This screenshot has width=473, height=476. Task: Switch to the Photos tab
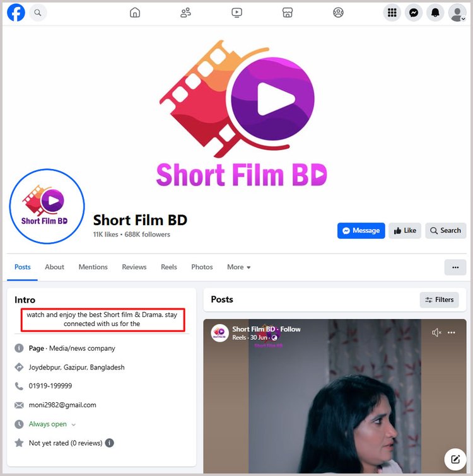click(202, 267)
